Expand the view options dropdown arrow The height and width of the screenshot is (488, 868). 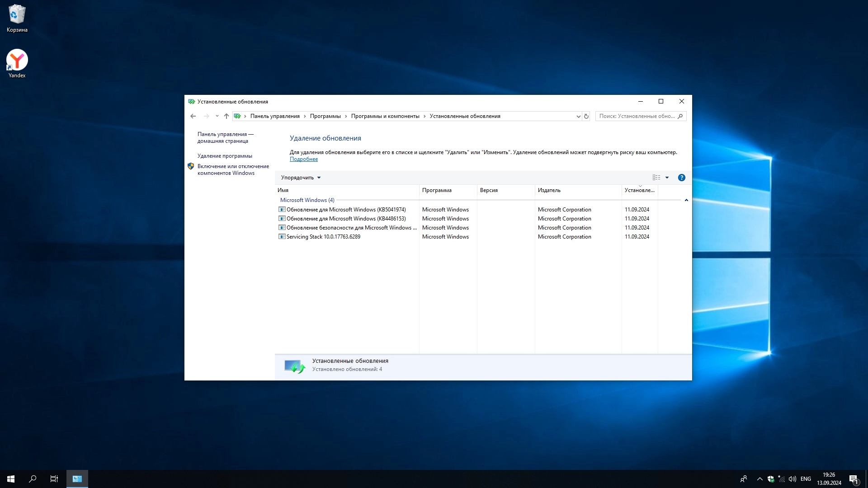click(x=667, y=178)
